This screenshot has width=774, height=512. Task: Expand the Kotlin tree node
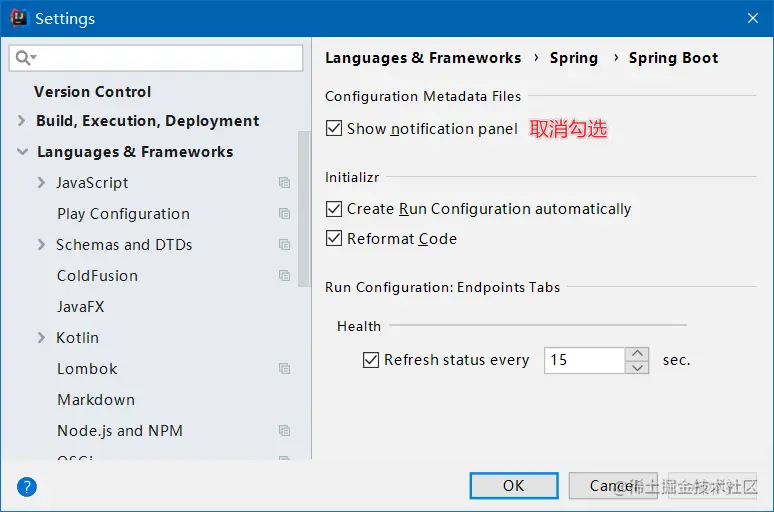(41, 338)
